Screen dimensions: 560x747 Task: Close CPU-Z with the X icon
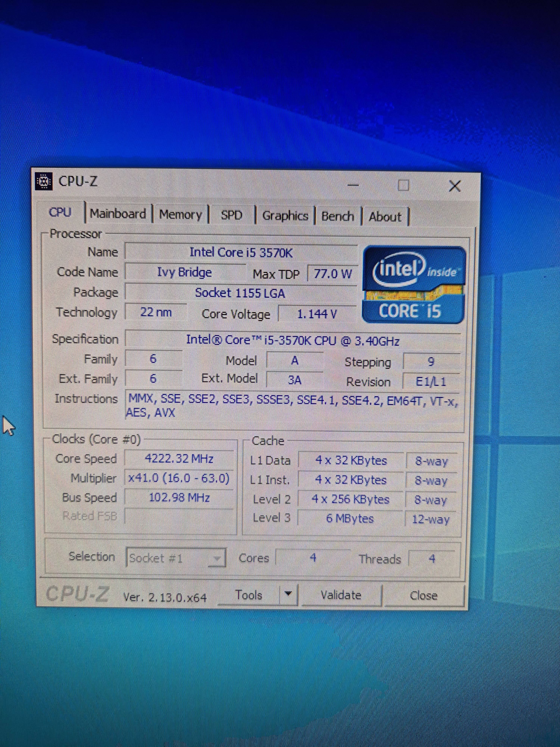[455, 186]
